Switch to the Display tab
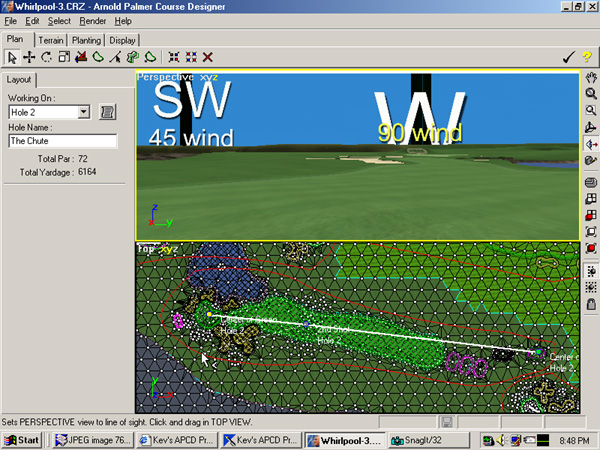 point(122,40)
